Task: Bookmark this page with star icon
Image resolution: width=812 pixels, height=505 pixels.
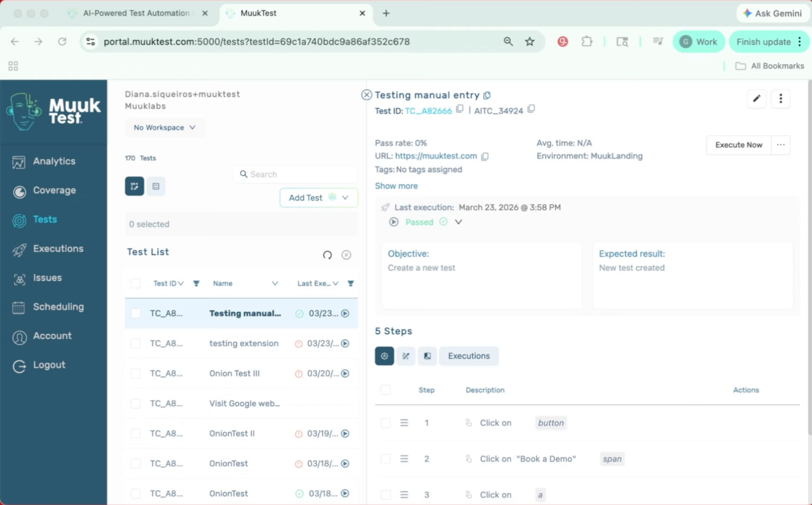Action: (x=529, y=42)
